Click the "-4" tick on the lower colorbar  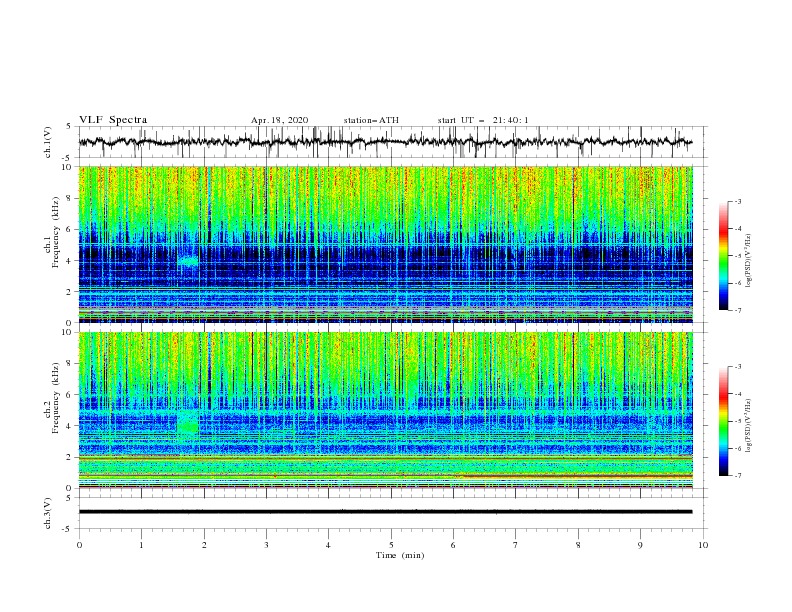tap(737, 394)
